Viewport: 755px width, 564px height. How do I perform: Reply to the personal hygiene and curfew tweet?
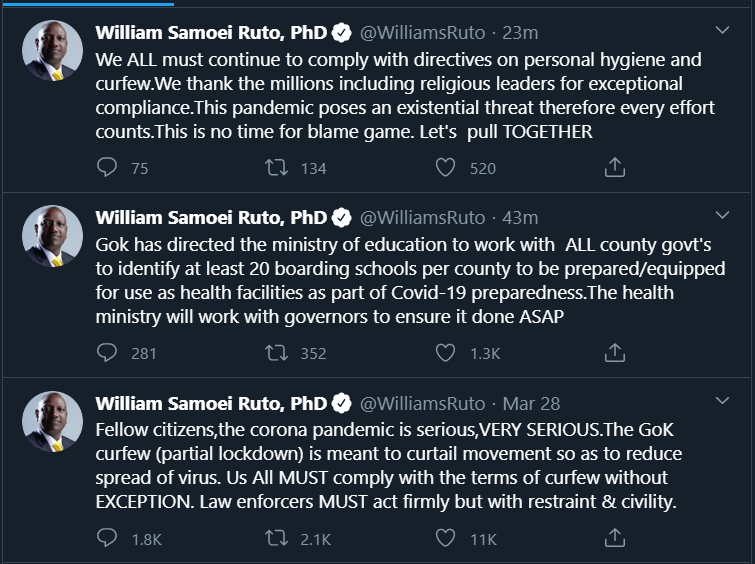(107, 167)
